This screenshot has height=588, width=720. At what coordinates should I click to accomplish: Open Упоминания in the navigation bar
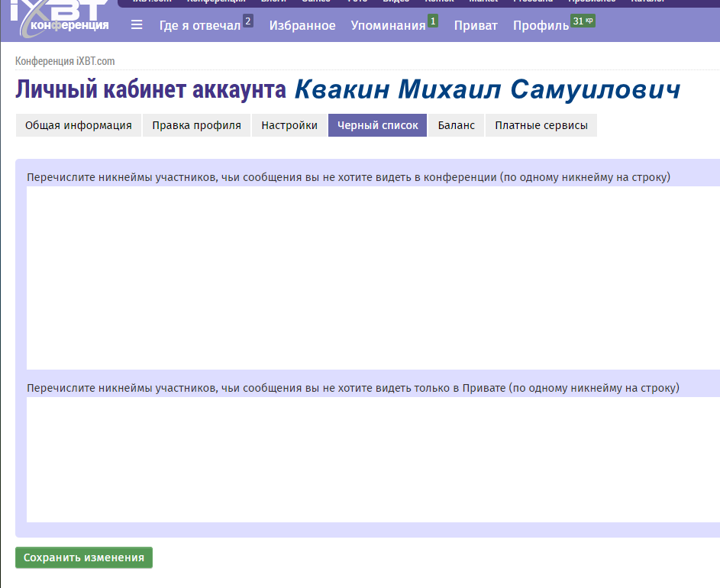(388, 26)
